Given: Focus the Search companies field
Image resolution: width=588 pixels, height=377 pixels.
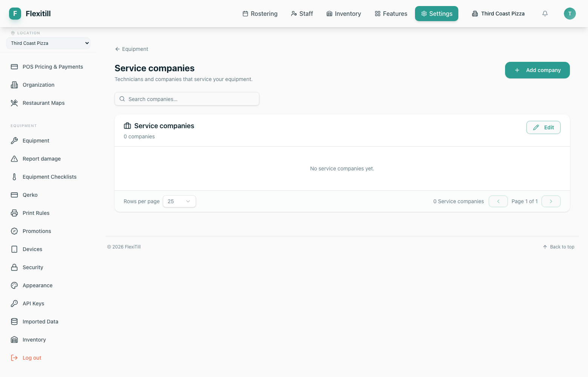Looking at the screenshot, I should (187, 99).
